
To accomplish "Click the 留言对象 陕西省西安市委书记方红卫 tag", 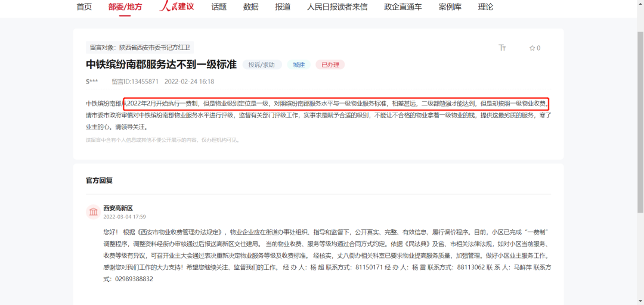I will click(140, 48).
